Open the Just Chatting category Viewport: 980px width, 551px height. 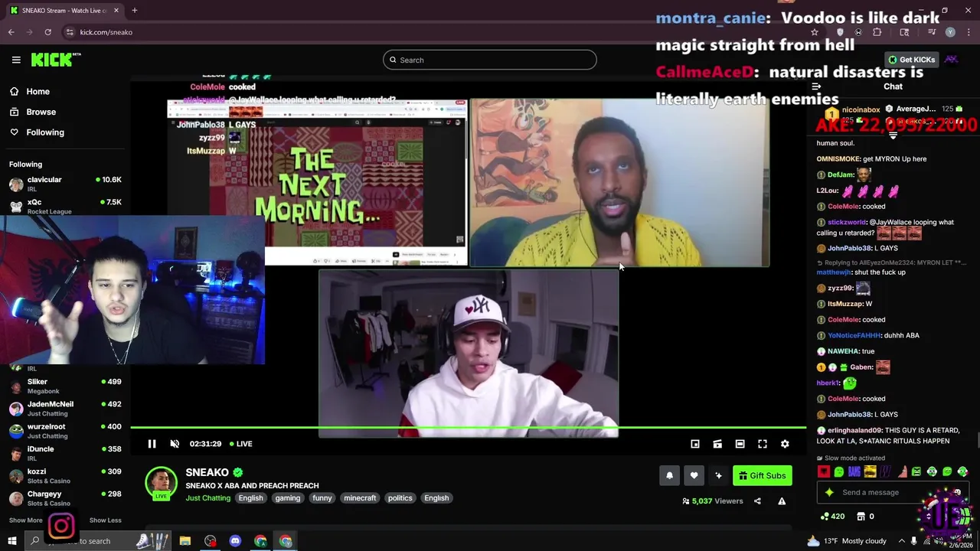[207, 498]
